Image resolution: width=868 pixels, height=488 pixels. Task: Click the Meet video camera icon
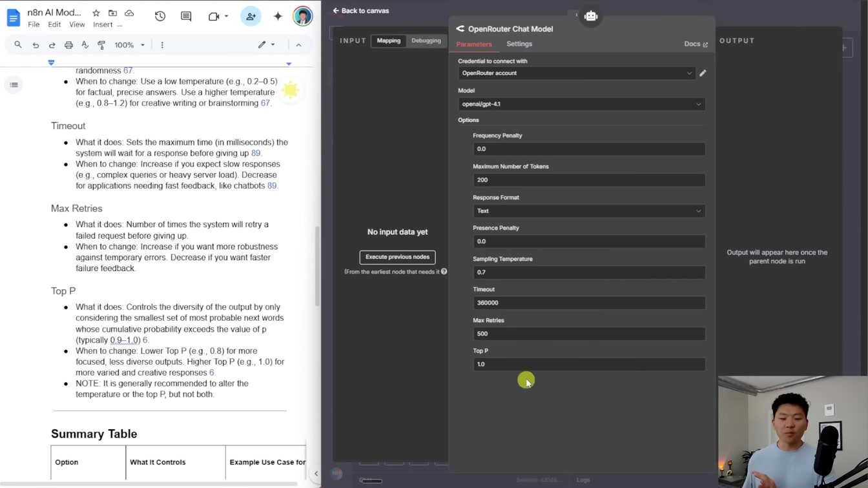pyautogui.click(x=214, y=16)
